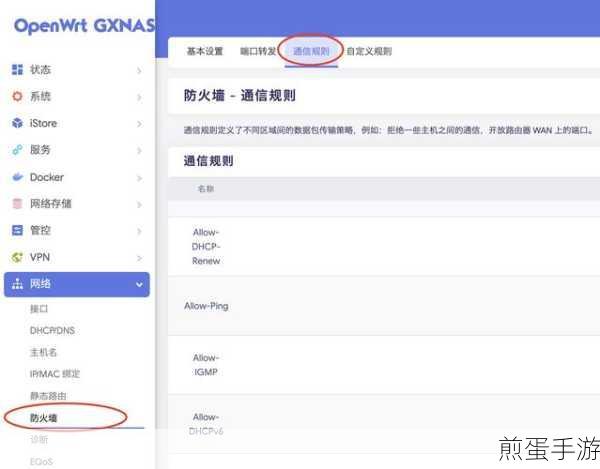Expand the 服务 menu chevron
Image resolution: width=600 pixels, height=469 pixels.
pyautogui.click(x=139, y=151)
